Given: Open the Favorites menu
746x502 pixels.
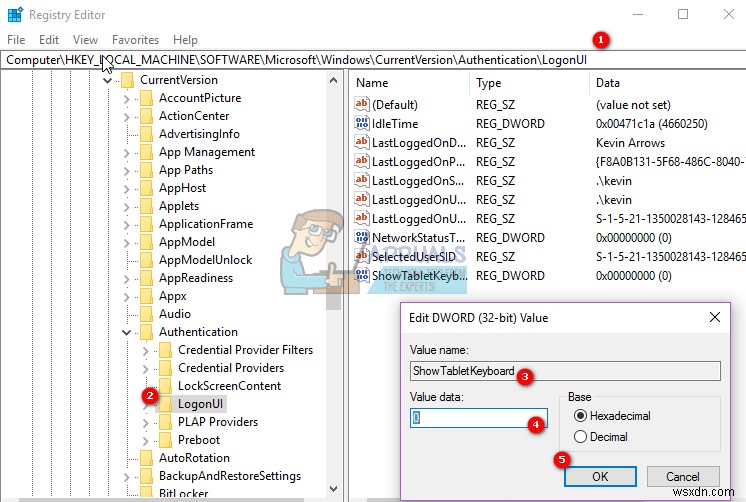Looking at the screenshot, I should (135, 39).
